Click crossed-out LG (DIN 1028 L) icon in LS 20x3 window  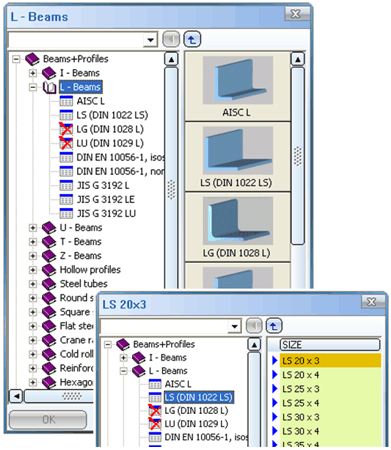point(155,411)
